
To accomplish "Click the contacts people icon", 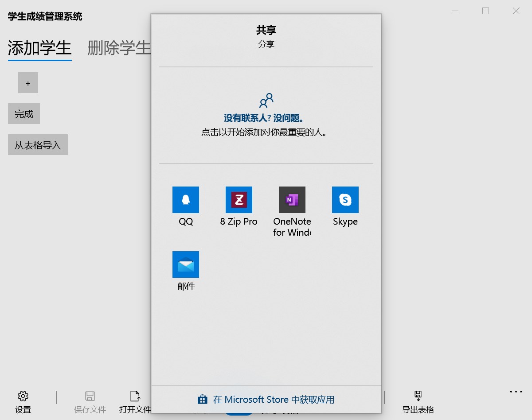I will (266, 101).
